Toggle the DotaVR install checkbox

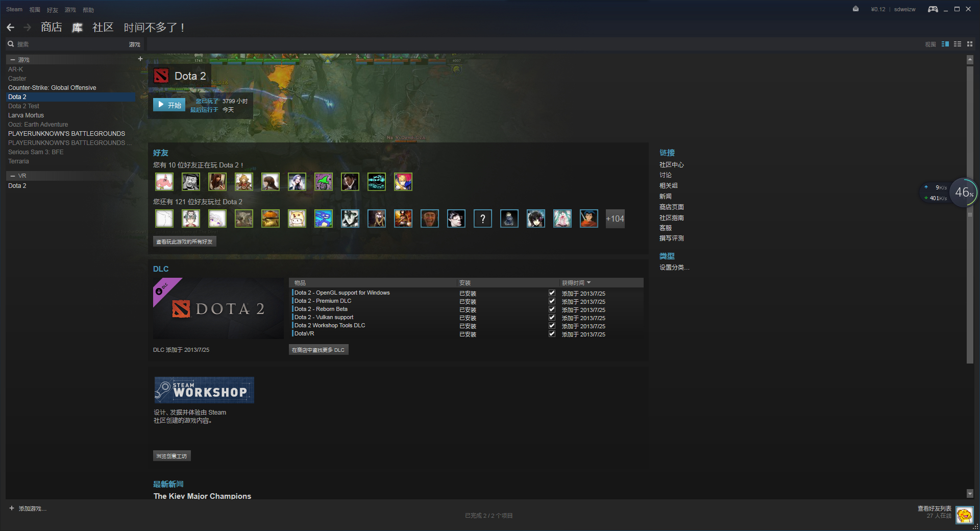[552, 334]
